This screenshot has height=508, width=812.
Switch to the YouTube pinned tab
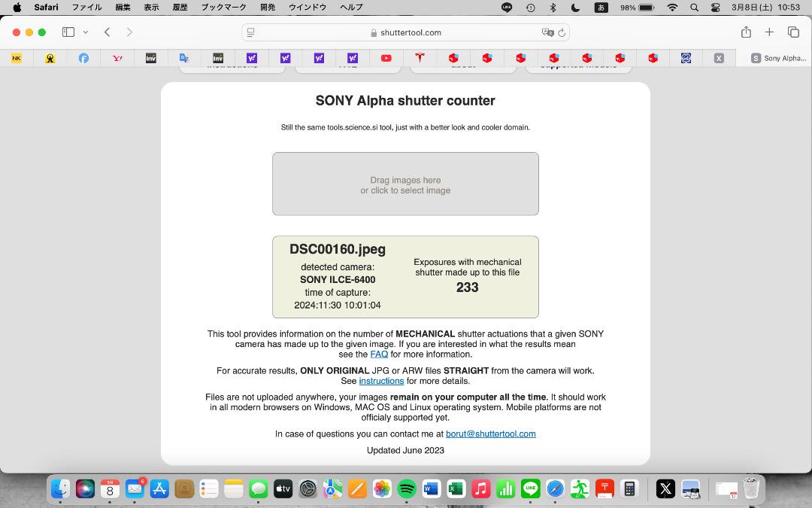pos(386,58)
